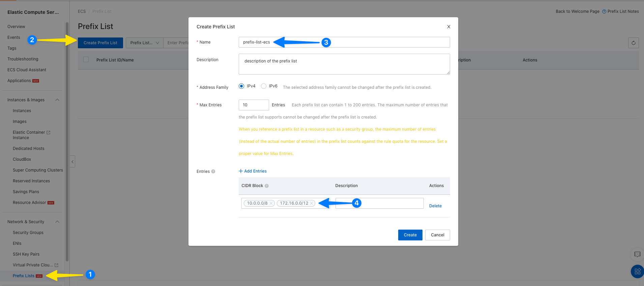
Task: Check the select-all checkbox in table header
Action: click(x=86, y=60)
